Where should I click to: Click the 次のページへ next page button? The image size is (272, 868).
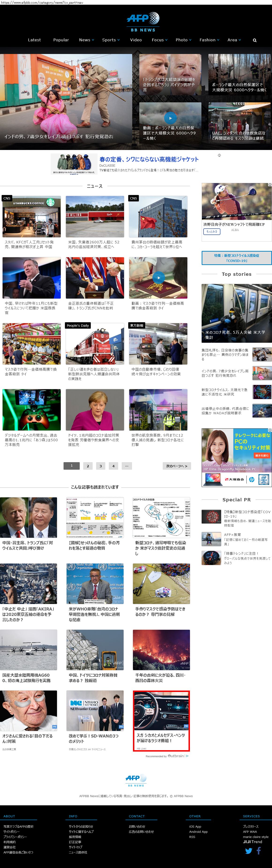(x=177, y=466)
